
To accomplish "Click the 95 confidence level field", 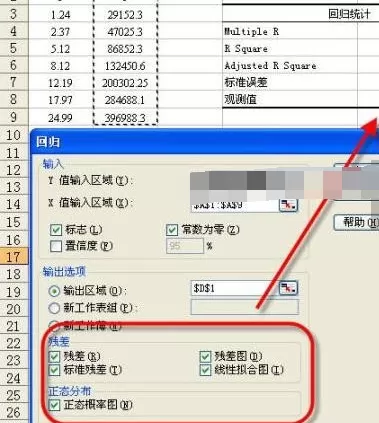I will click(185, 246).
